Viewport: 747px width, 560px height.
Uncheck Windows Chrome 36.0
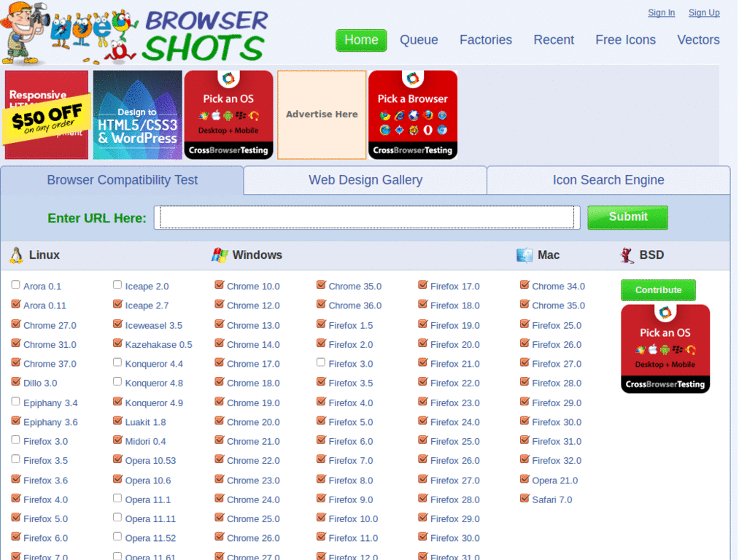point(321,304)
